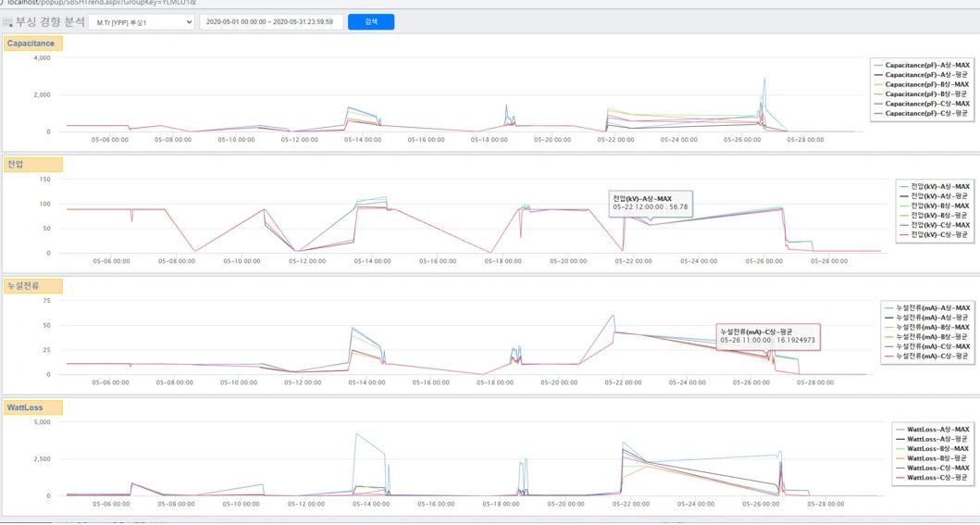The height and width of the screenshot is (525, 980).
Task: Toggle 전압(kV)-B상-평균 legend entry
Action: coord(935,215)
